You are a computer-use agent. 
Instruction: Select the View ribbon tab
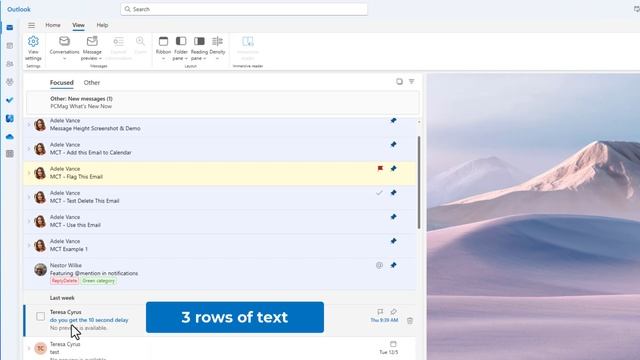78,25
